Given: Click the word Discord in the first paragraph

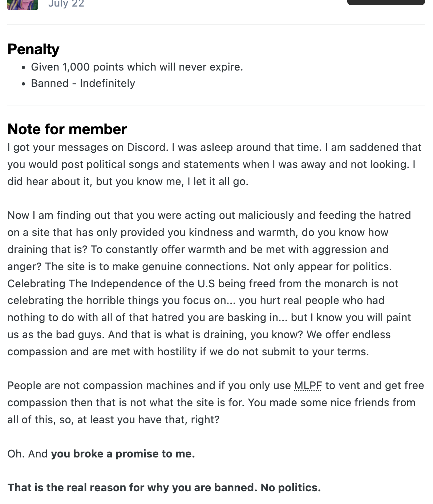Looking at the screenshot, I should pos(146,147).
